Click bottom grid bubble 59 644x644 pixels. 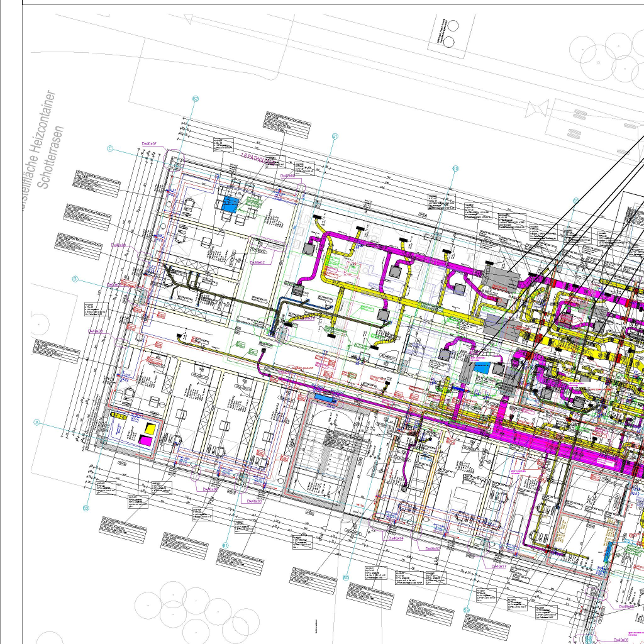point(466,609)
